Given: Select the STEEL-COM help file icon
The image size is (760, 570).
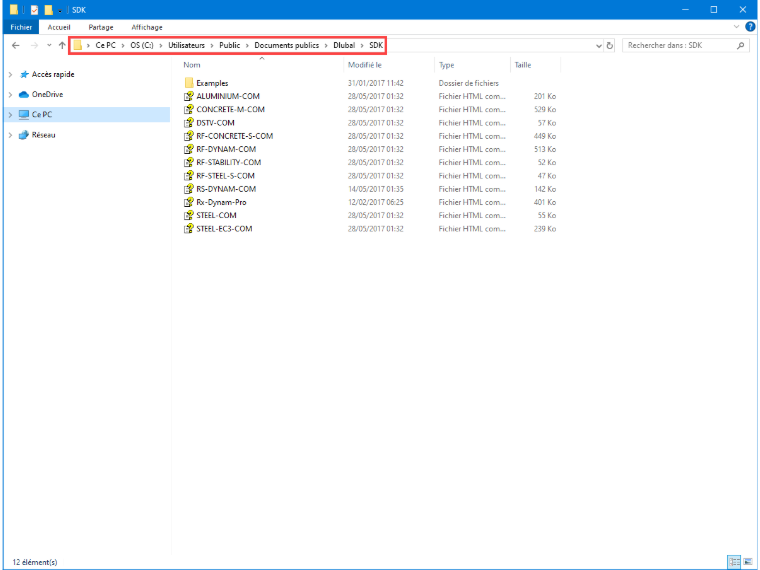Looking at the screenshot, I should (189, 215).
